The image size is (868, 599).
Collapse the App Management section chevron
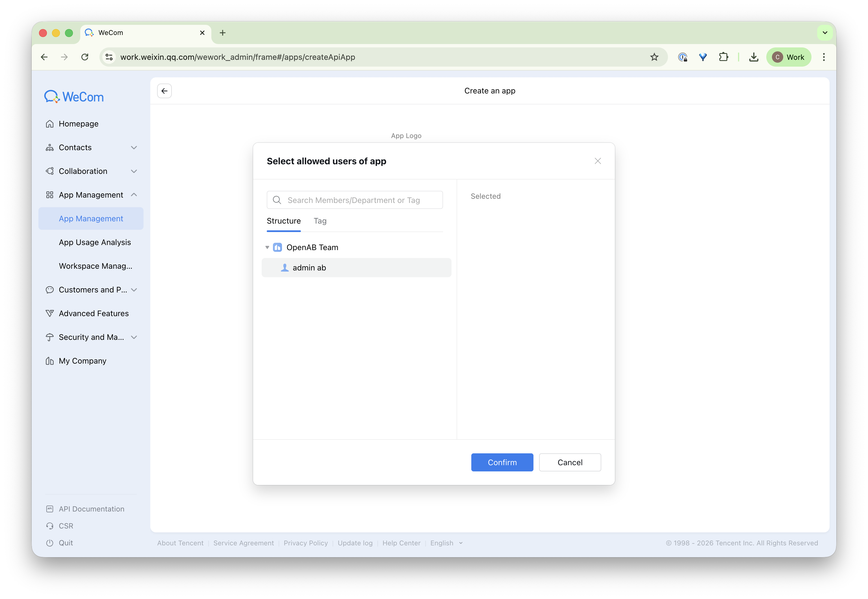tap(134, 195)
